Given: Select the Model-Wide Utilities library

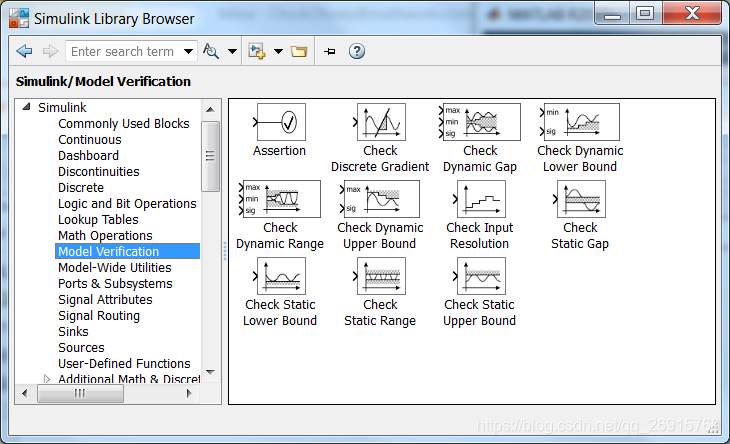Looking at the screenshot, I should (115, 268).
